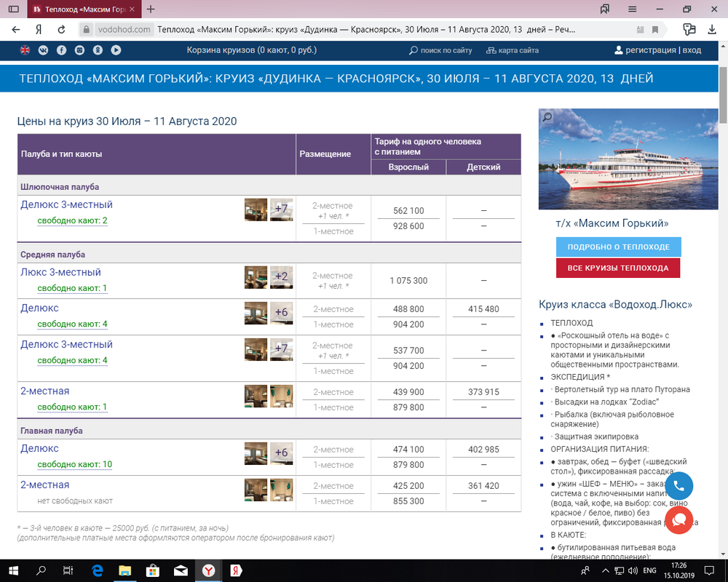Zoom the ship photo via magnifier icon

point(547,116)
